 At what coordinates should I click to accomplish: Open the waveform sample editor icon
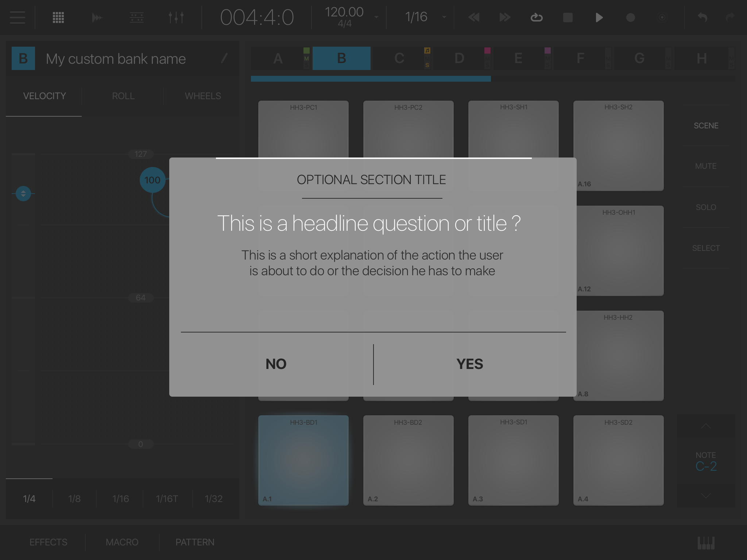[97, 17]
